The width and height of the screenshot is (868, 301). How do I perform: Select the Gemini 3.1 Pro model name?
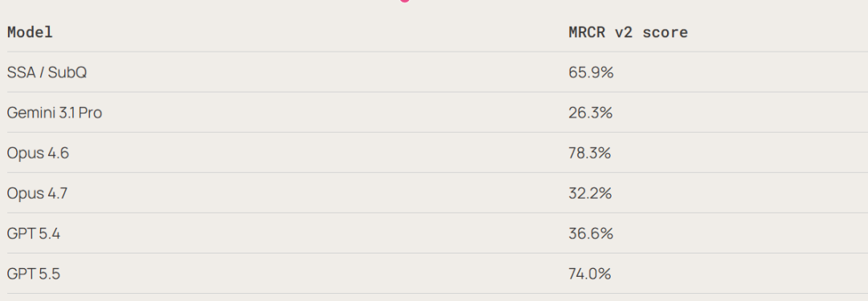click(x=55, y=113)
